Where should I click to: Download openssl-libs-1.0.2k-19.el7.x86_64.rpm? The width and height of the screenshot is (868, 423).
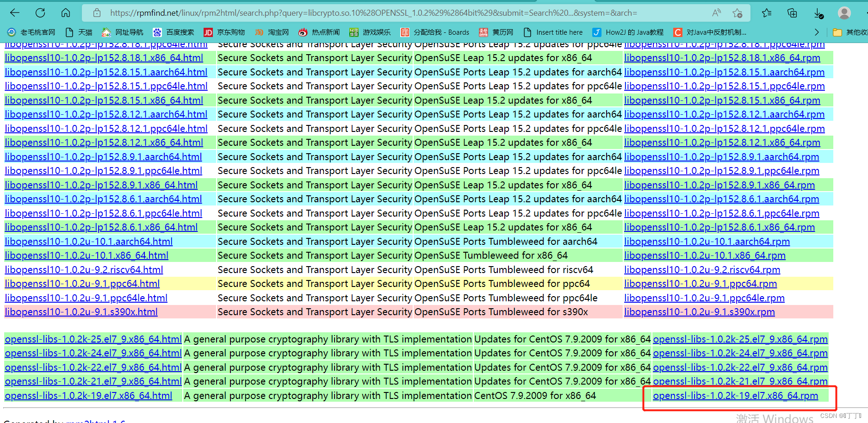(x=736, y=396)
